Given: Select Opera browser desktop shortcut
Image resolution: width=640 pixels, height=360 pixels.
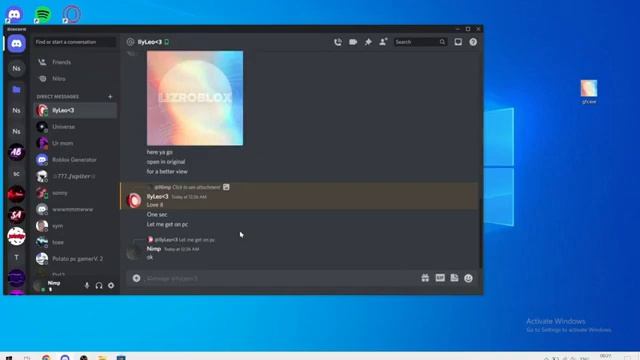Looking at the screenshot, I should (71, 15).
